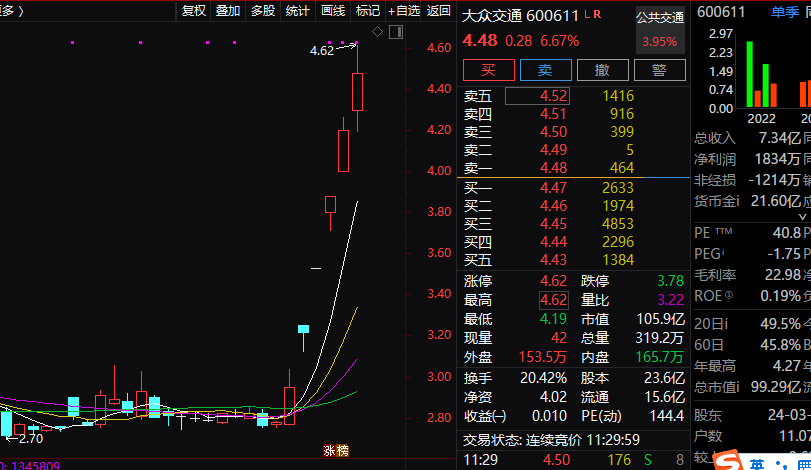
Task: Click the 卖三 price 4.50
Action: pyautogui.click(x=553, y=132)
